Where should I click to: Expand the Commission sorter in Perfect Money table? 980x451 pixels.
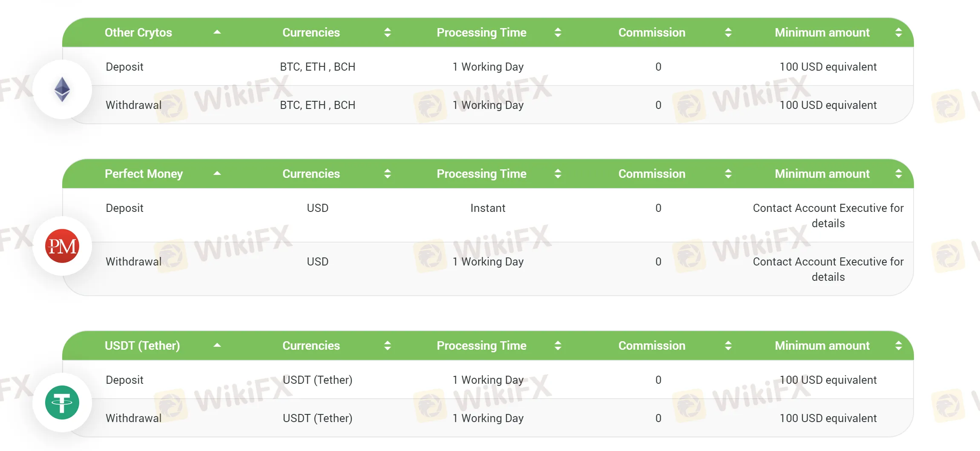tap(728, 174)
